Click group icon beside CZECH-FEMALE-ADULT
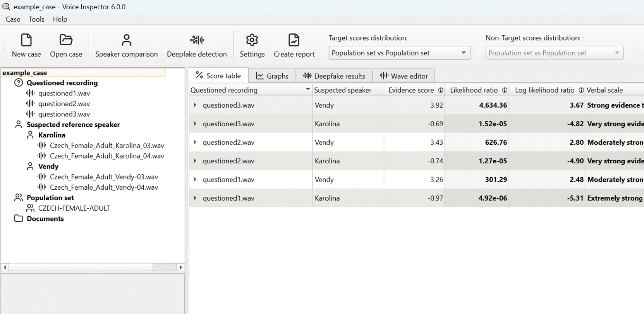 point(30,208)
